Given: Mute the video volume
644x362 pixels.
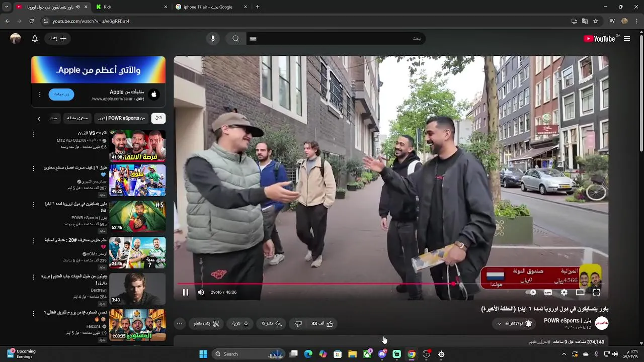Looking at the screenshot, I should tap(201, 292).
